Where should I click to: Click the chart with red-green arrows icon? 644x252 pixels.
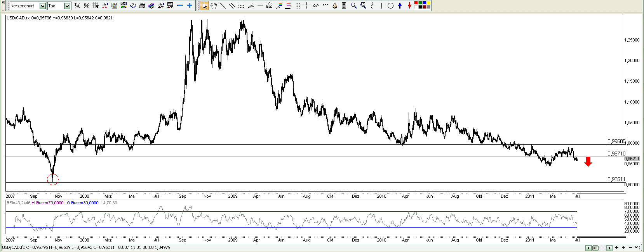pos(161,5)
